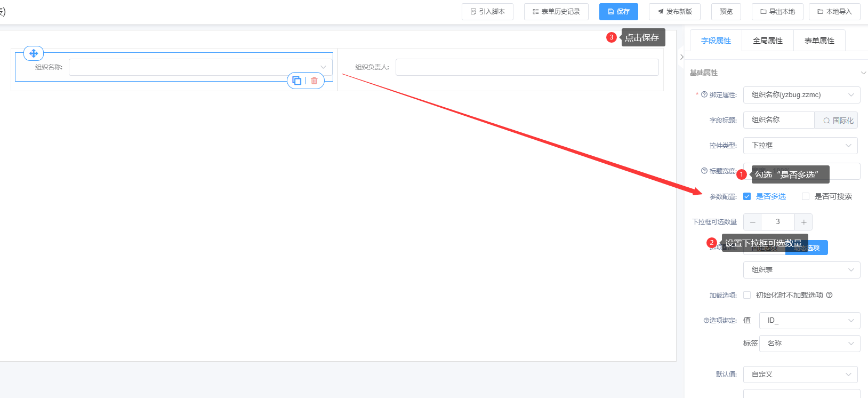Open 控件类型 dropdown showing 下拉框
Image resolution: width=868 pixels, height=398 pixels.
(x=800, y=146)
